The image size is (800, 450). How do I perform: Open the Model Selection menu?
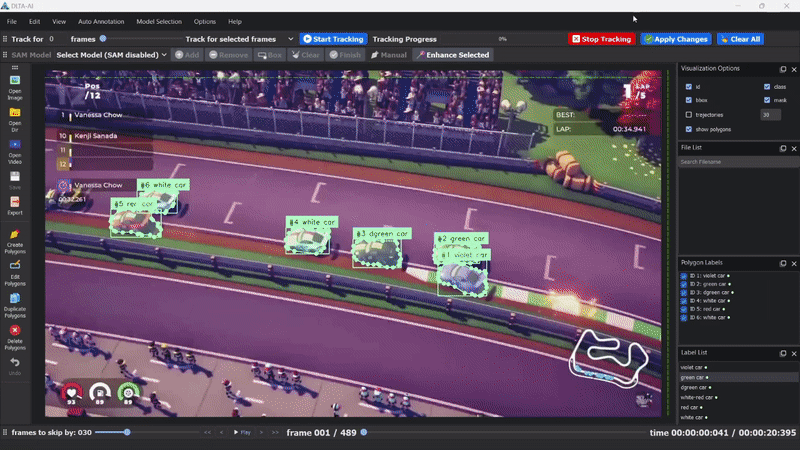(159, 21)
